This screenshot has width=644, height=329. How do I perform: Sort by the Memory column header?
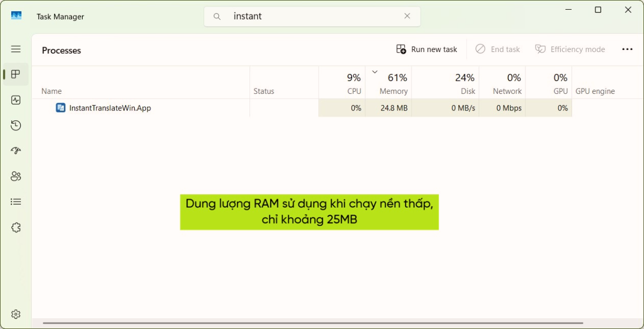coord(389,83)
